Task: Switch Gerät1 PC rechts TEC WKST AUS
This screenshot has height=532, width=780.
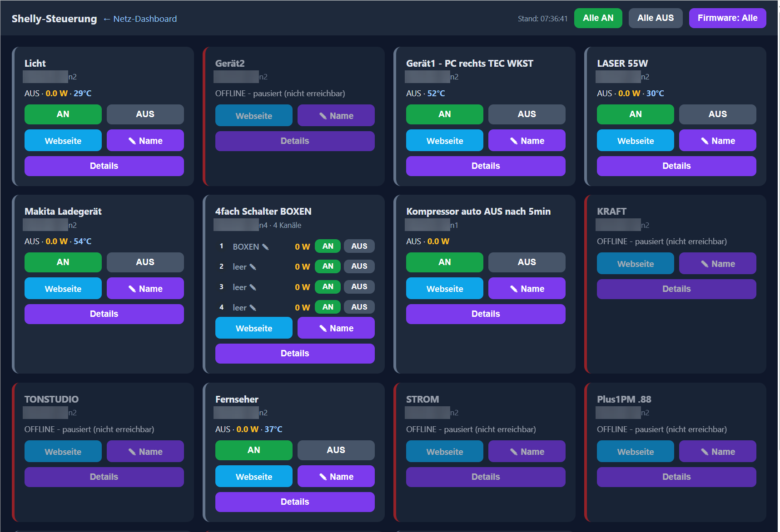Action: pyautogui.click(x=527, y=114)
